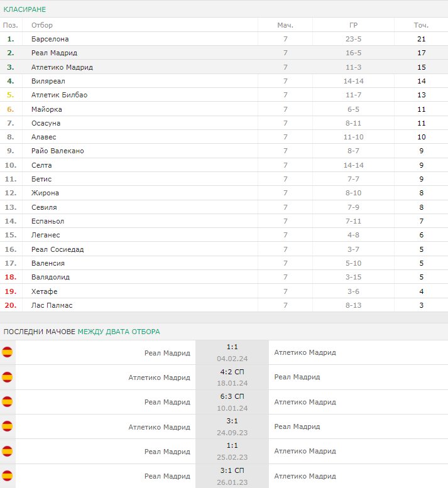This screenshot has width=448, height=488.
Task: Click the Атлетик Билбао team name
Action: pos(59,95)
